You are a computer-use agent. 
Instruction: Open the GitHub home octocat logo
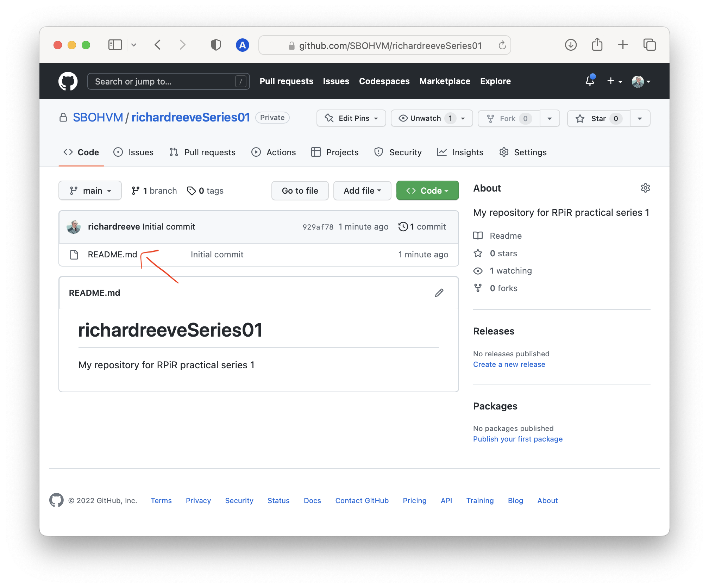[x=68, y=81]
